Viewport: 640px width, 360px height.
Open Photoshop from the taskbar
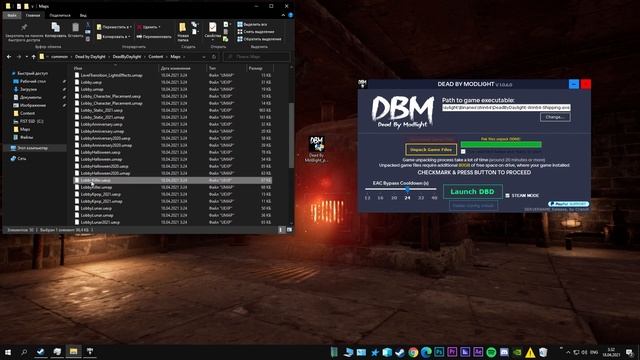pos(439,352)
